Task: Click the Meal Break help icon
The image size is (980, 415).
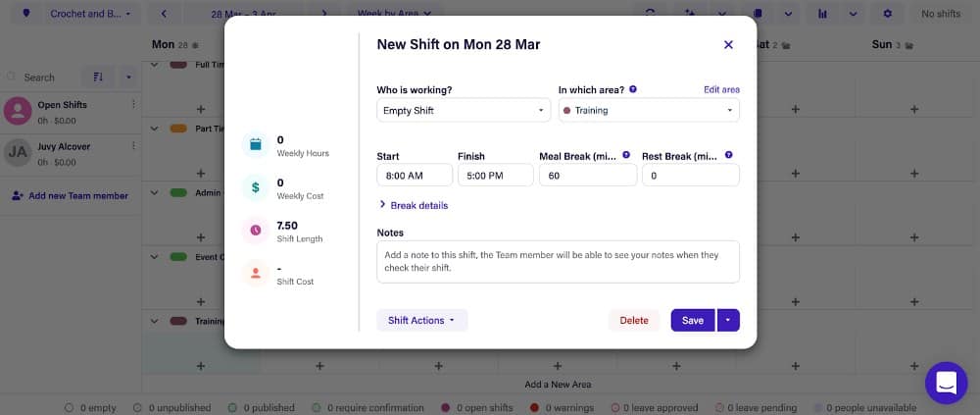Action: [x=626, y=155]
